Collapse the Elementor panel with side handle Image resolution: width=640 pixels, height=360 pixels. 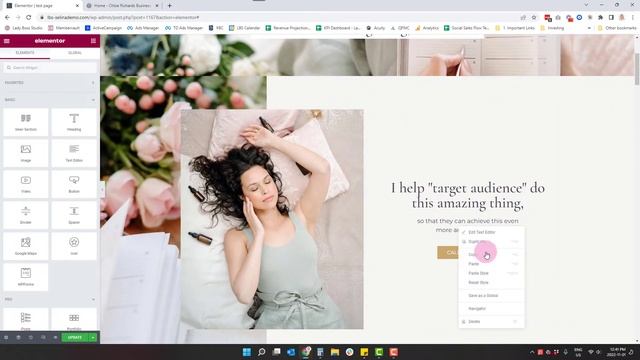[102, 189]
